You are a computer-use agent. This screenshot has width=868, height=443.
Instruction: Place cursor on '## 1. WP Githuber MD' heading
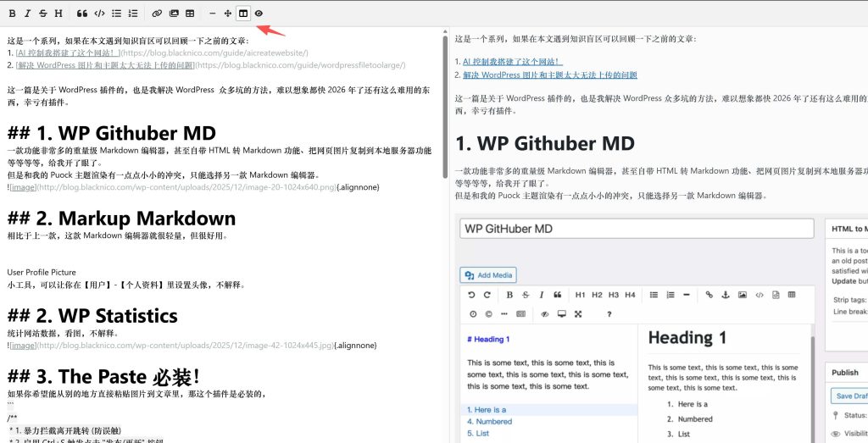coord(112,133)
